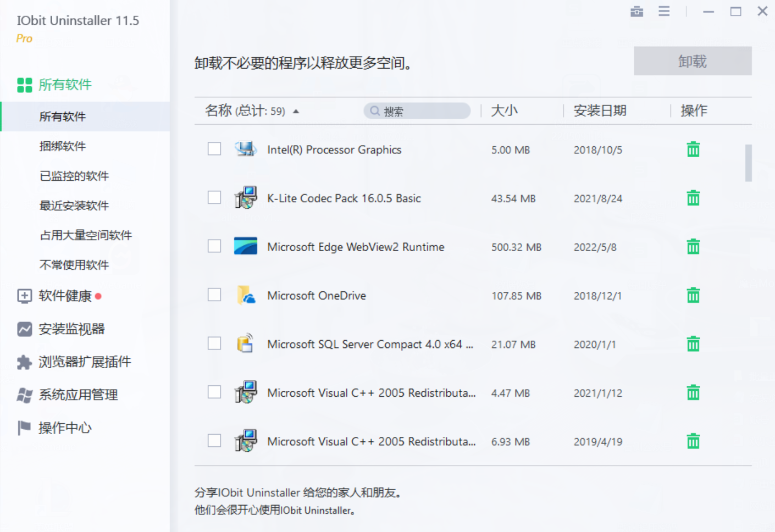Tick checkbox for Intel(R) Processor Graphics
The width and height of the screenshot is (775, 532).
click(214, 149)
